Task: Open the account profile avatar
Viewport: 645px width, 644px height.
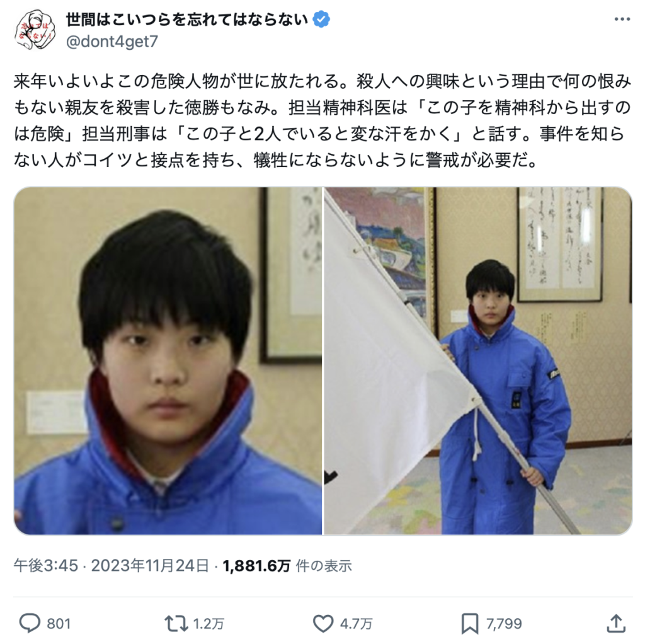Action: [35, 30]
